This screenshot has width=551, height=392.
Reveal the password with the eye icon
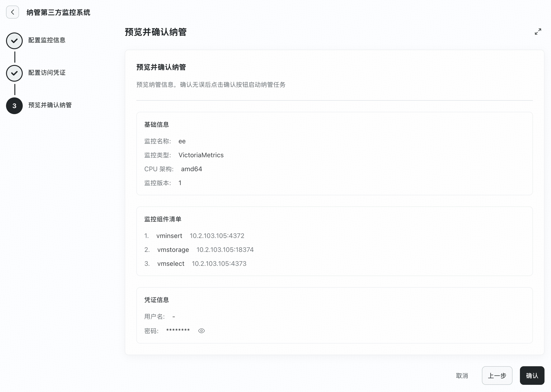point(201,331)
